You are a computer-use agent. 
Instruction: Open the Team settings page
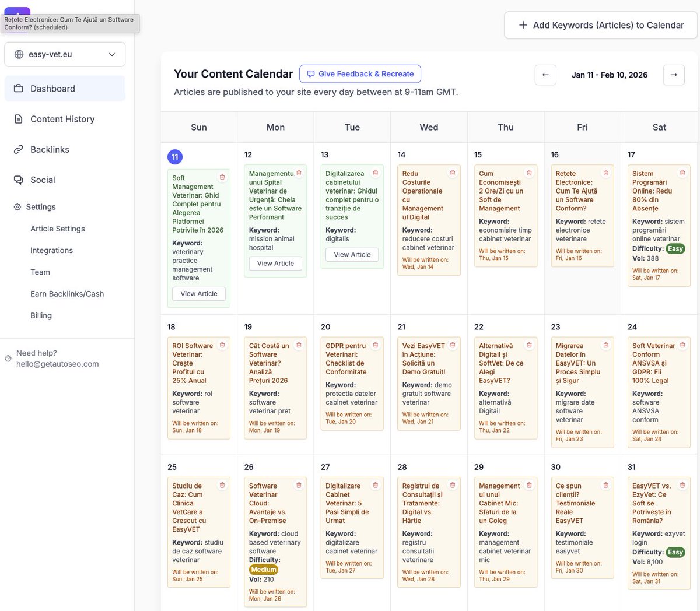(x=40, y=272)
